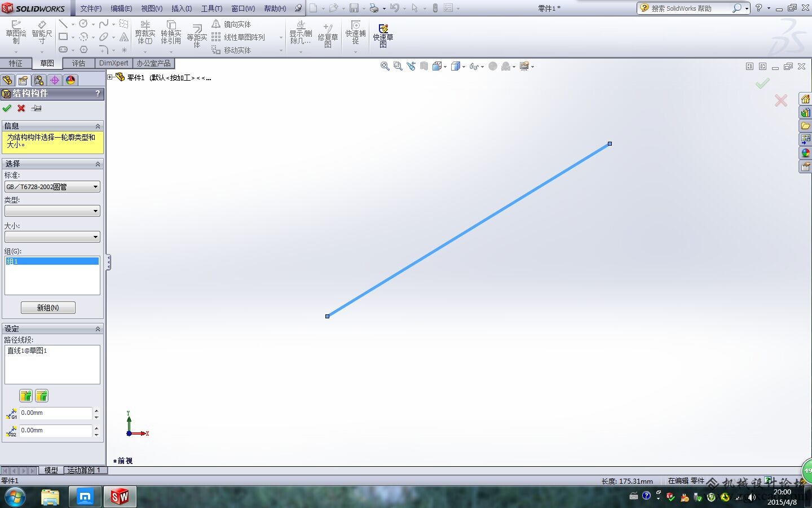Click Convert Entities (转换实体引用)
The width and height of the screenshot is (812, 508).
(x=171, y=32)
